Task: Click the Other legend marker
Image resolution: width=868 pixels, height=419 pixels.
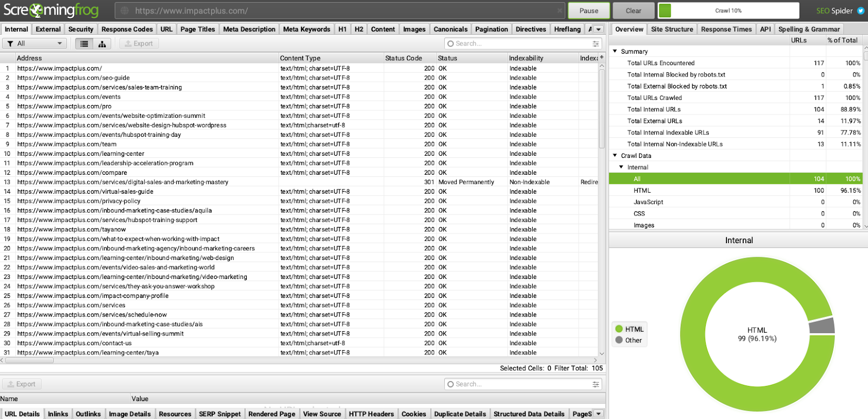Action: pyautogui.click(x=619, y=340)
